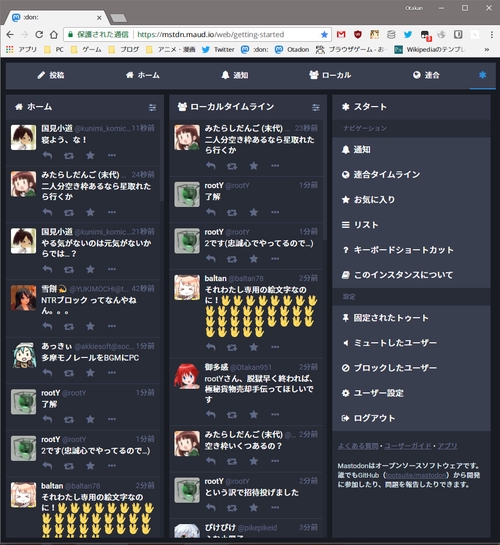Screen dimensions: 500x545
Task: Open Chrome three-dot menu
Action: (492, 34)
